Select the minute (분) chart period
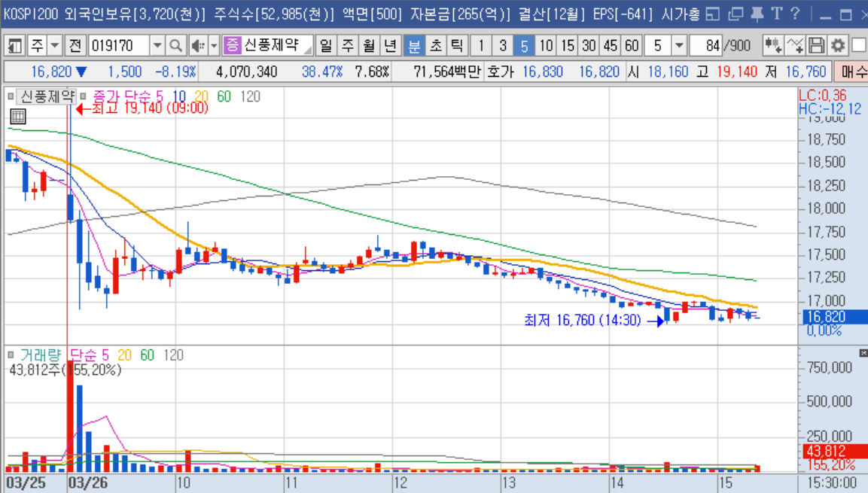The width and height of the screenshot is (868, 493). (414, 45)
